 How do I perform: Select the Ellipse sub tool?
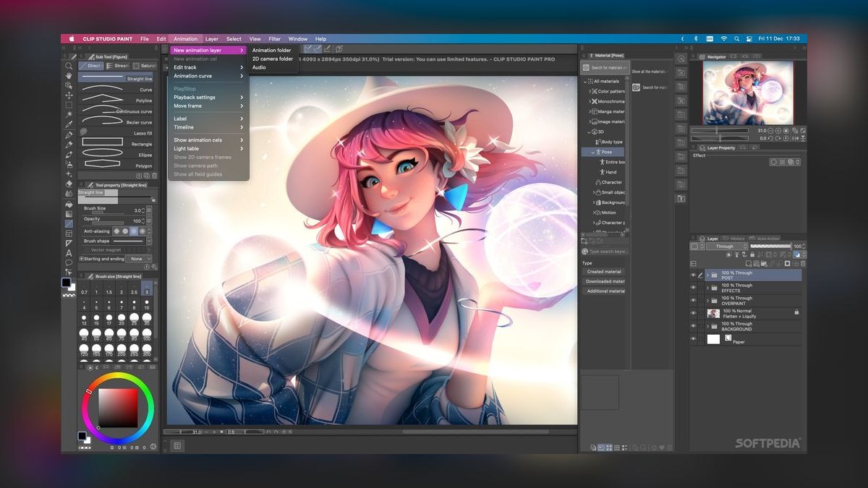click(x=116, y=154)
